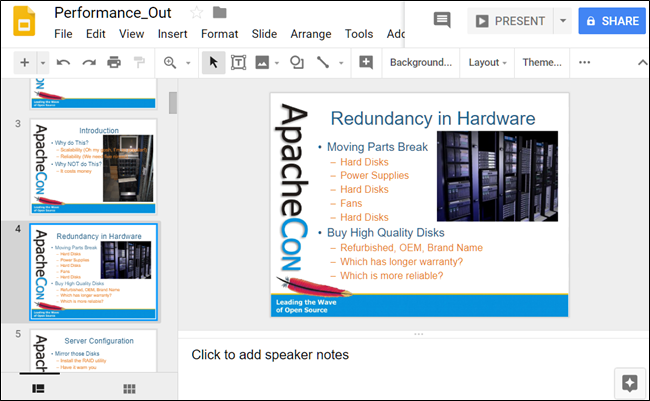Click the Undo arrow icon
The width and height of the screenshot is (650, 401).
64,62
